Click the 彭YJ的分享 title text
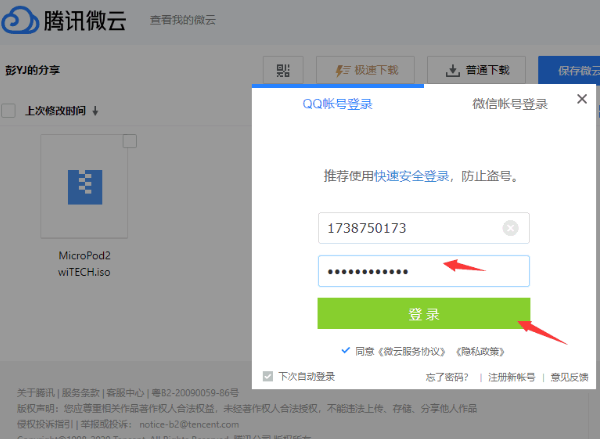The height and width of the screenshot is (439, 600). (x=33, y=70)
